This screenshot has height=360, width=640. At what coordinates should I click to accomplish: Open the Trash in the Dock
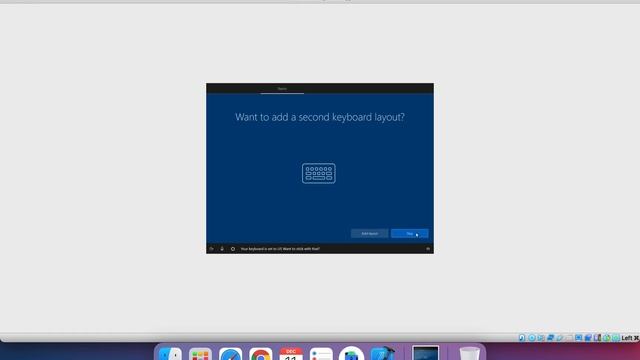click(469, 353)
